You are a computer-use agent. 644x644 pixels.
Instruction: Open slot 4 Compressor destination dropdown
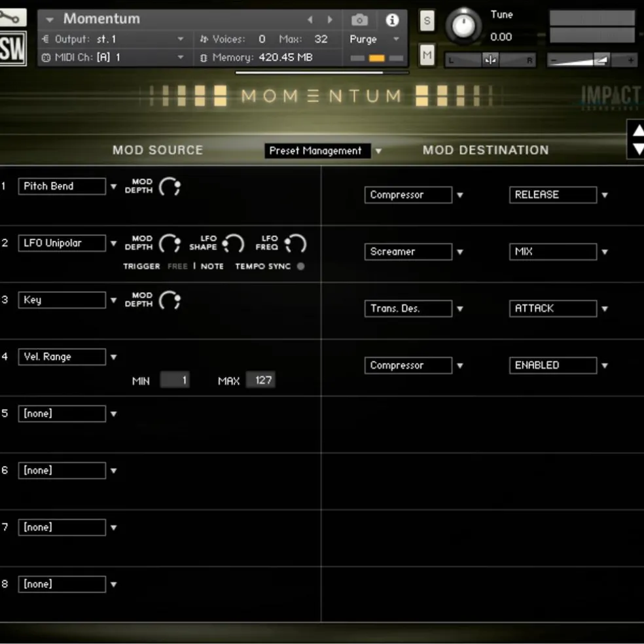click(460, 366)
